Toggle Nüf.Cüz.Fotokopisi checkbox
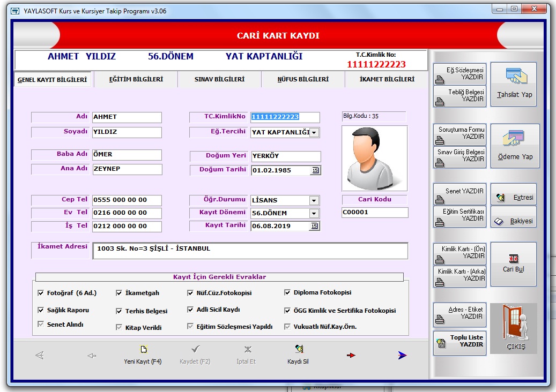Screen dimensions: 556x392 click(190, 293)
